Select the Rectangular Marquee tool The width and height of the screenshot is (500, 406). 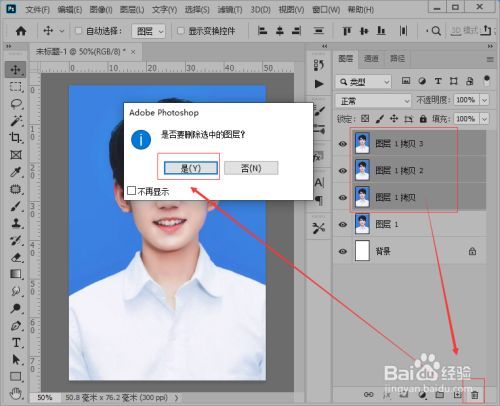click(15, 87)
